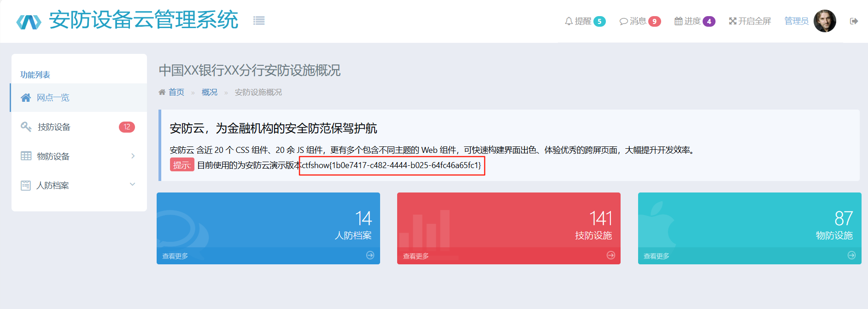Click arrow icon on 技防设施 card footer
The width and height of the screenshot is (868, 309).
pyautogui.click(x=611, y=256)
